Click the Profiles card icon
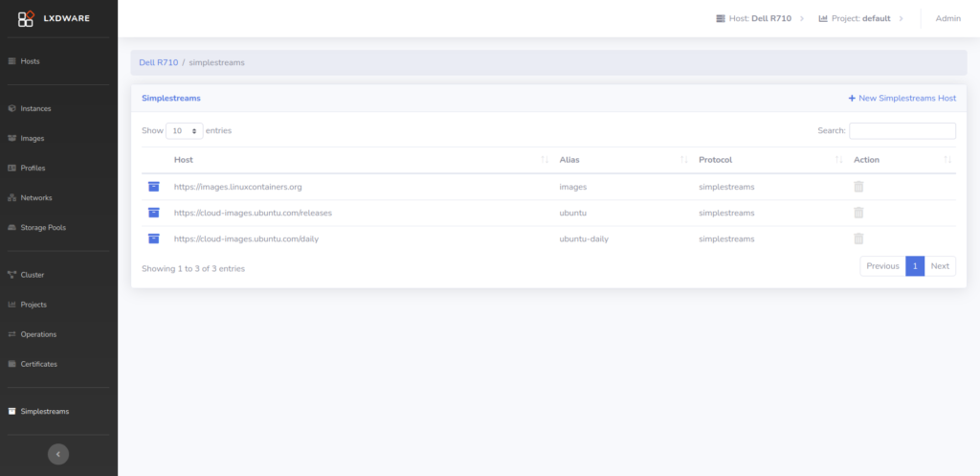The image size is (980, 476). coord(11,169)
